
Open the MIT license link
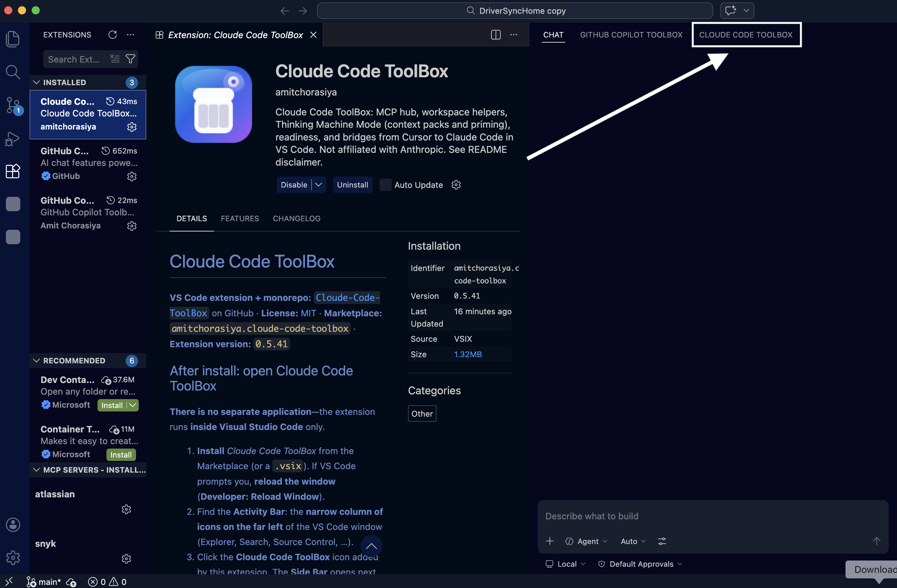click(x=308, y=313)
